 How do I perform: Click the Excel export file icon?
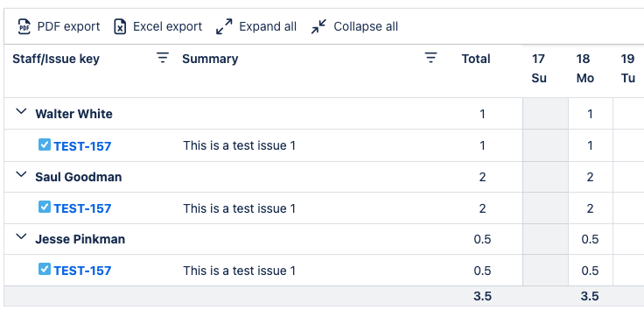120,27
